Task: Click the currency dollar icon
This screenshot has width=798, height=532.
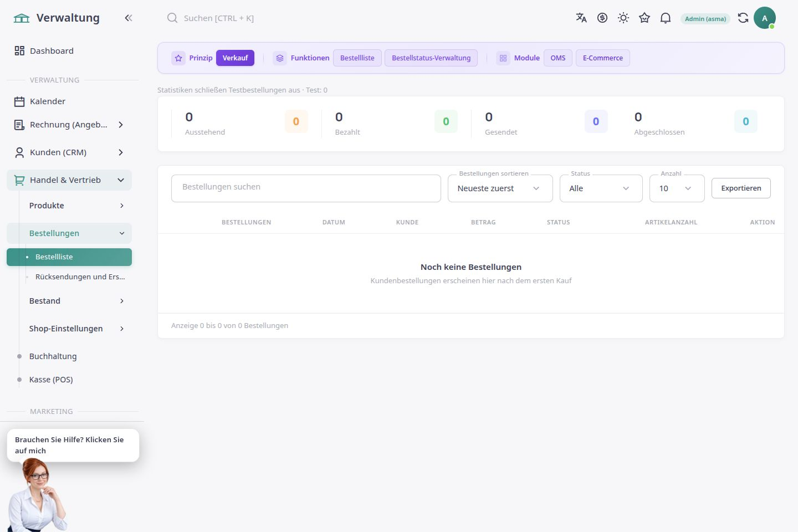Action: point(602,18)
